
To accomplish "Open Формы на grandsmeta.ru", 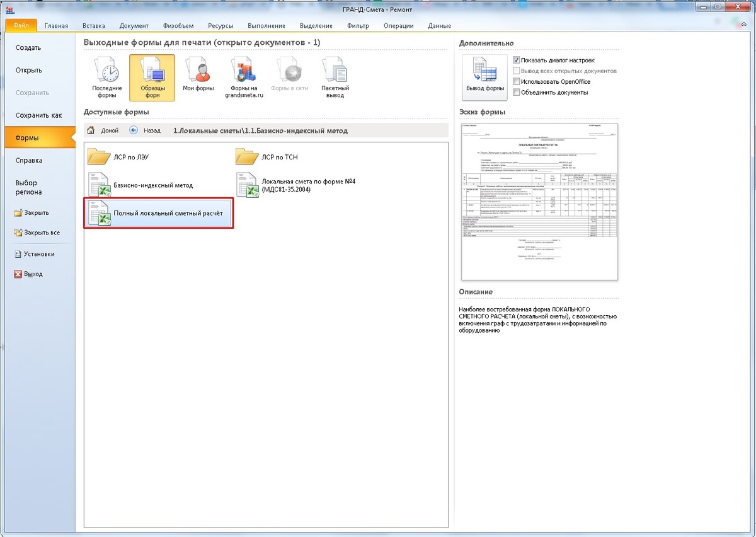I will (x=245, y=78).
